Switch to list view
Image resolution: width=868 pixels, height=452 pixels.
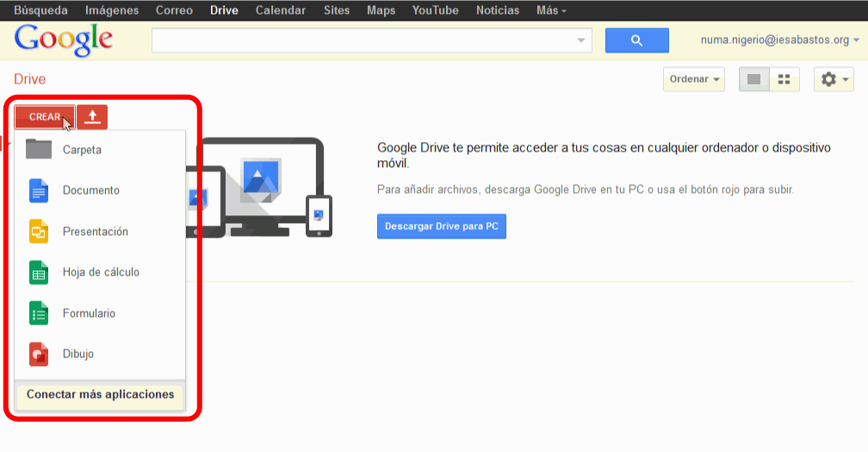tap(754, 79)
